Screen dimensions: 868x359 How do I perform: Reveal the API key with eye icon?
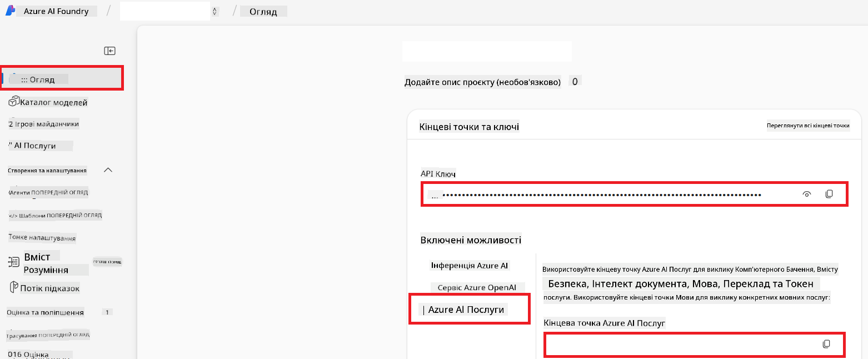tap(806, 194)
